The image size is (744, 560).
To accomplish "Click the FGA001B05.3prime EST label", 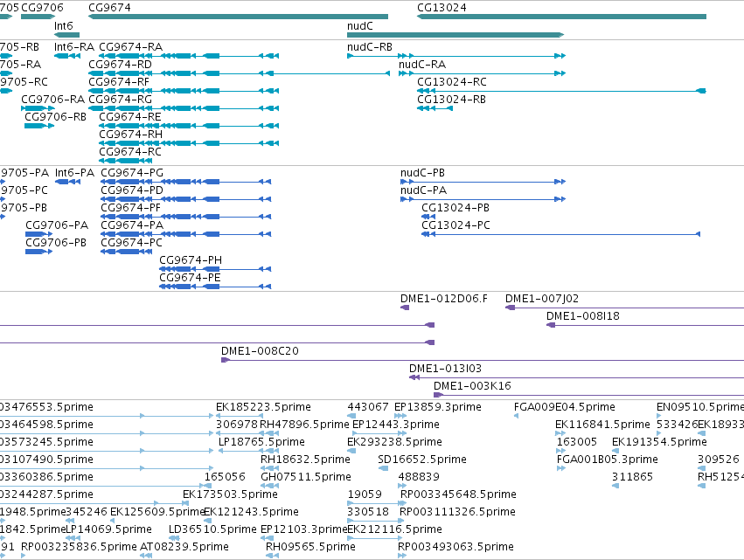I will (607, 460).
